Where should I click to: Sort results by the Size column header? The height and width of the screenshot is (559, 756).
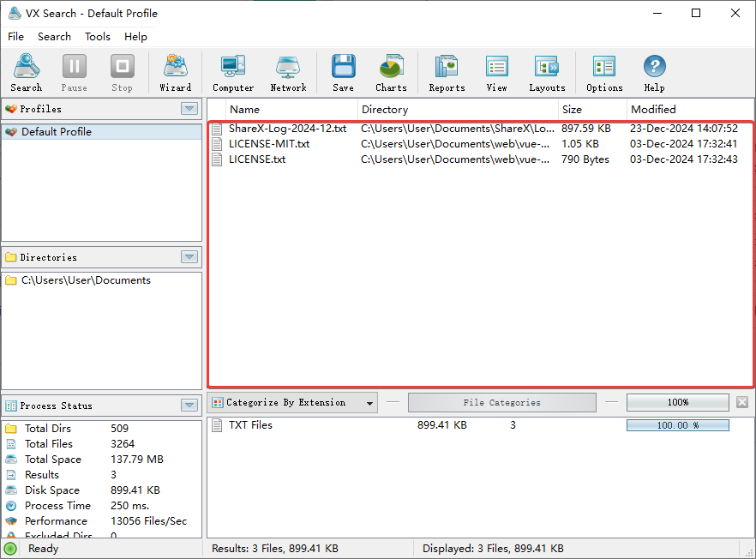[x=591, y=110]
